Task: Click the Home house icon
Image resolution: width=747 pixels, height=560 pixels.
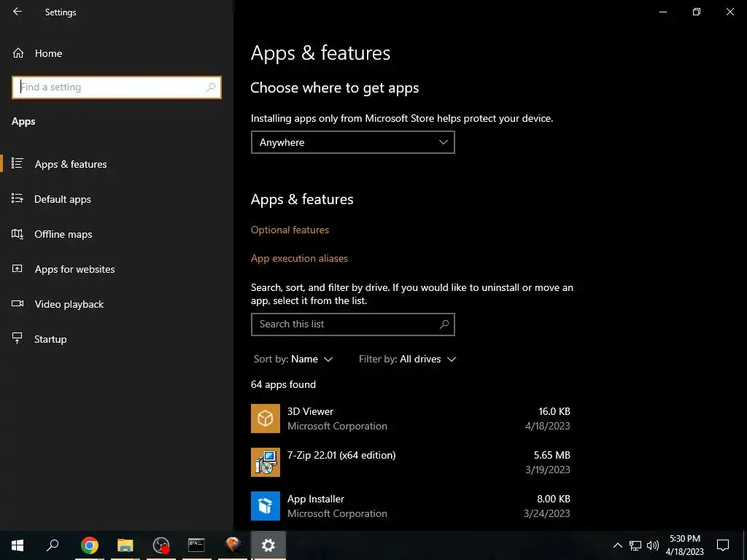Action: point(18,52)
